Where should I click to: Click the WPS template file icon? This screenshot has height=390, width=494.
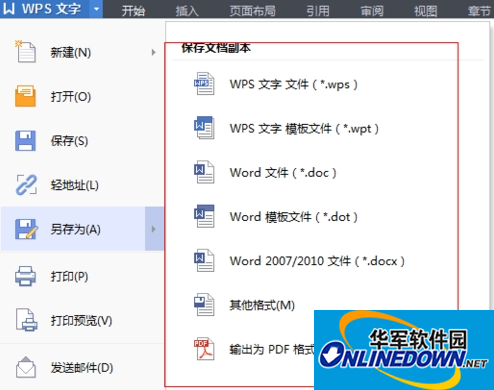click(x=204, y=128)
